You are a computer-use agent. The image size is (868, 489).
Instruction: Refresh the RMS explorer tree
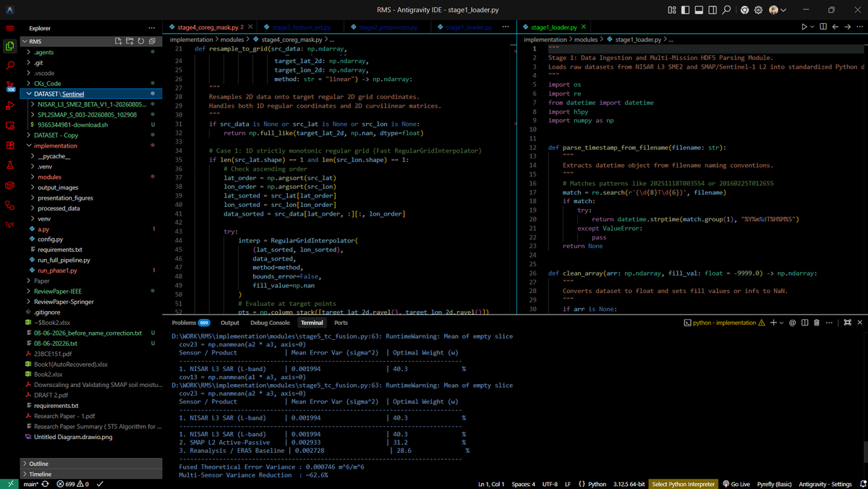pyautogui.click(x=141, y=42)
